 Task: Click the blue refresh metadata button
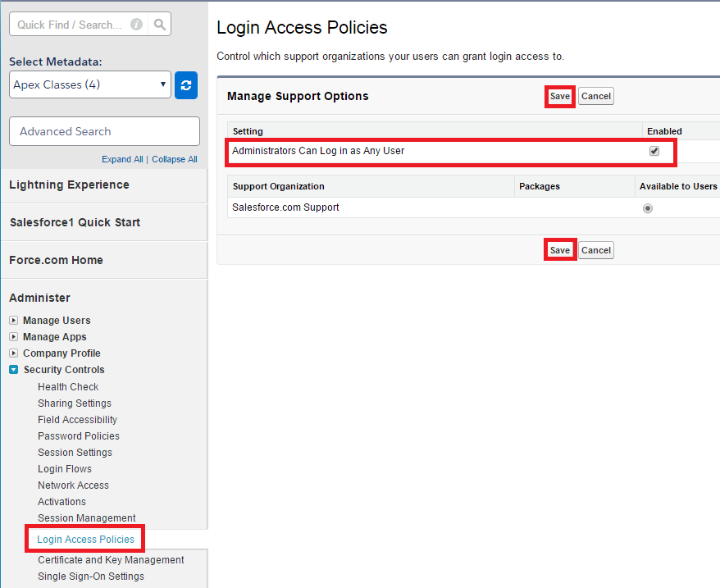point(186,84)
